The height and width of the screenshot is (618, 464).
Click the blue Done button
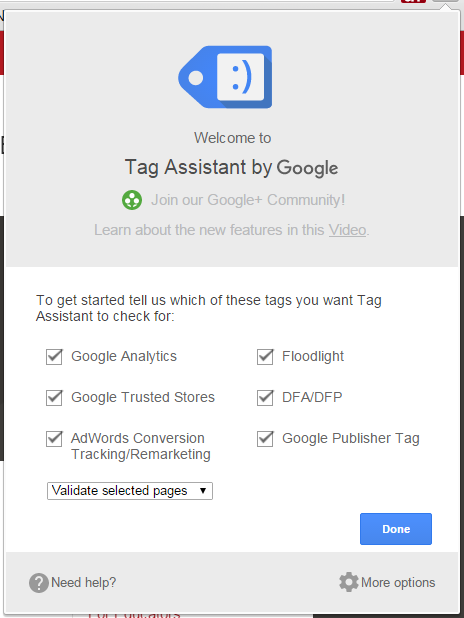(396, 529)
